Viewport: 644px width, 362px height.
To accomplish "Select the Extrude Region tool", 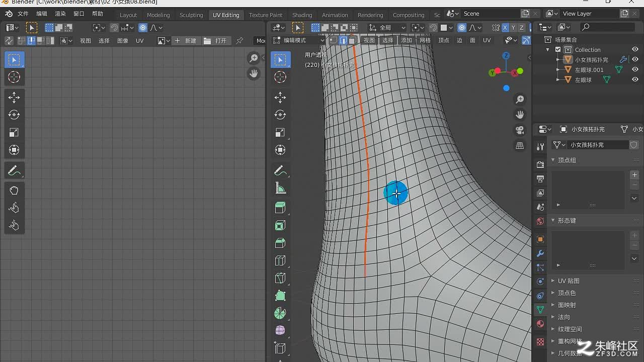I will [280, 208].
